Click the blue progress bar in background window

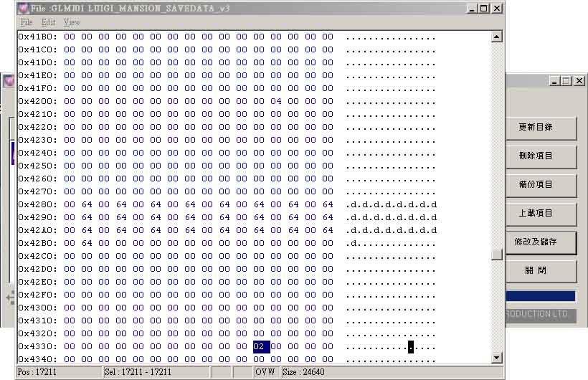pos(541,296)
